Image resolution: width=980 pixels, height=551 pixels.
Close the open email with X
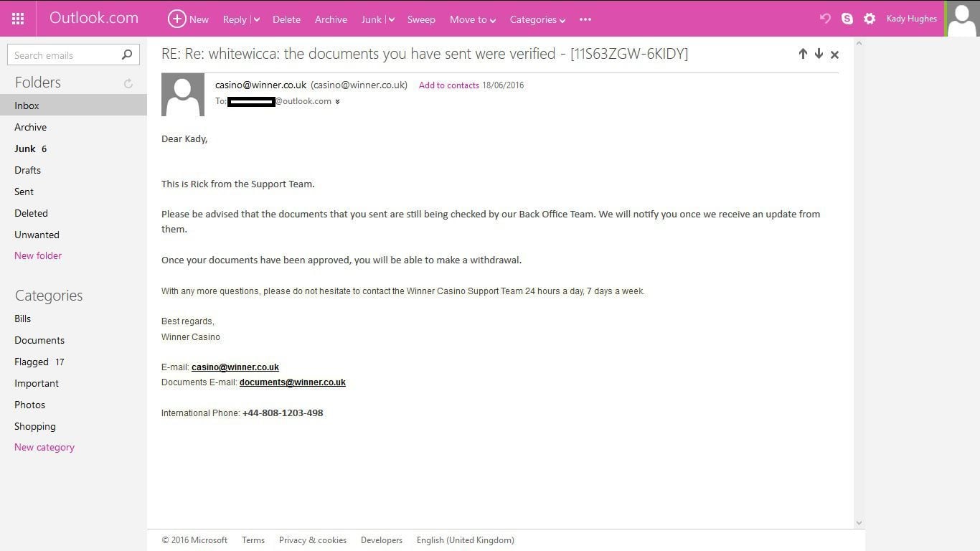[x=834, y=55]
